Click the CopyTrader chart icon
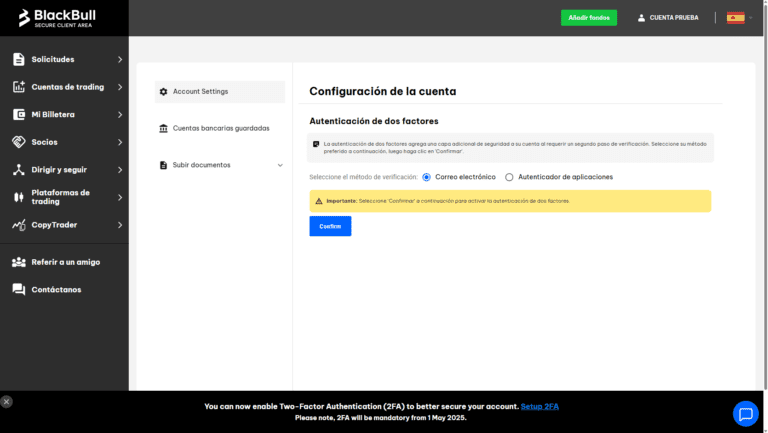 pyautogui.click(x=18, y=225)
